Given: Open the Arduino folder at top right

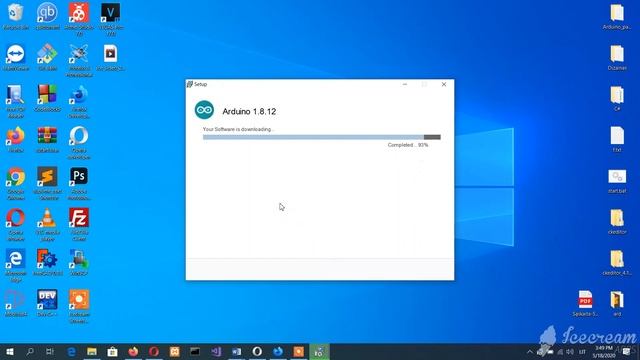Looking at the screenshot, I should 617,13.
